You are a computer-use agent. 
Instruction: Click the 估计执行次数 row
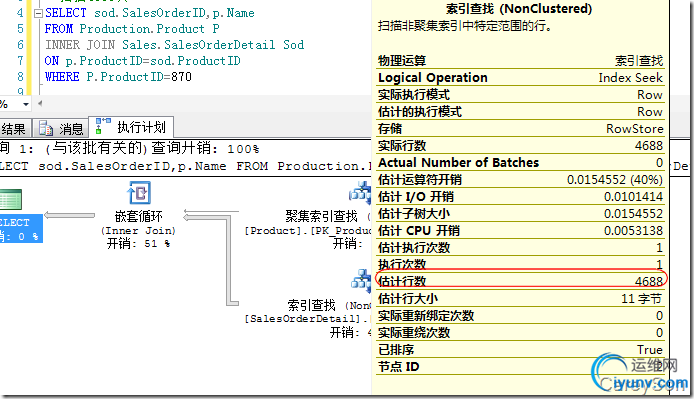click(x=520, y=247)
